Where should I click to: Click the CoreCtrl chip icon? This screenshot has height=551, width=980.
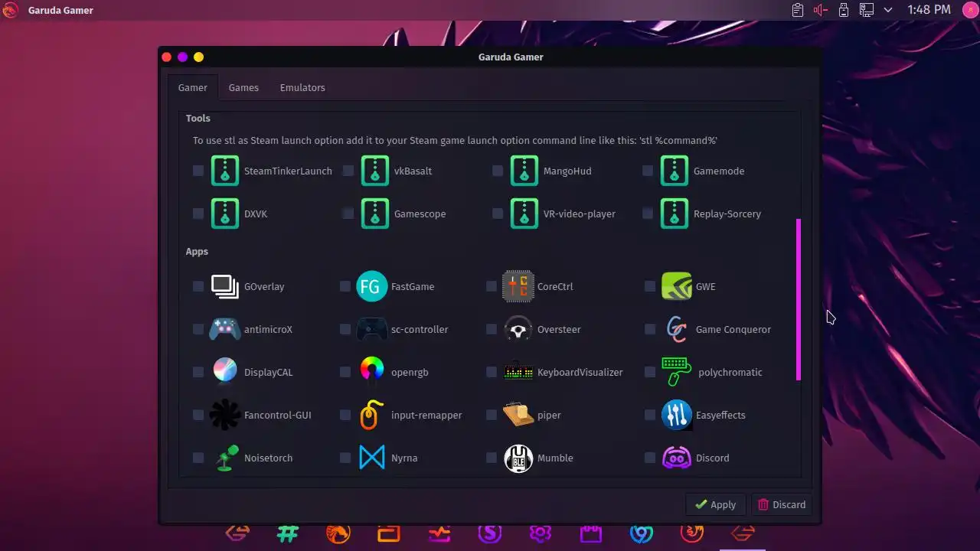518,286
